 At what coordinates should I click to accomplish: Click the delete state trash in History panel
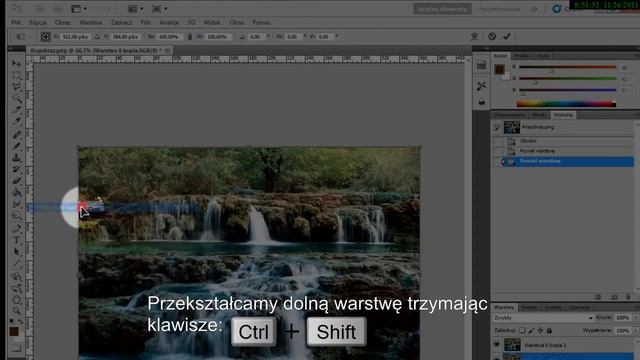[x=628, y=297]
